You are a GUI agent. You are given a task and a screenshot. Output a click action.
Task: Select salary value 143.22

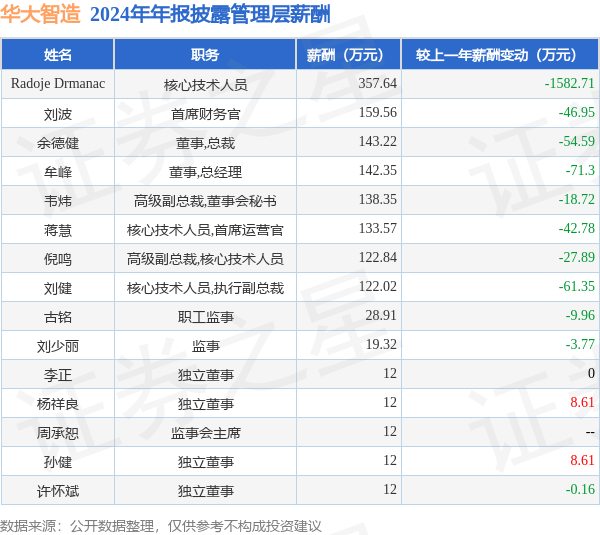378,141
